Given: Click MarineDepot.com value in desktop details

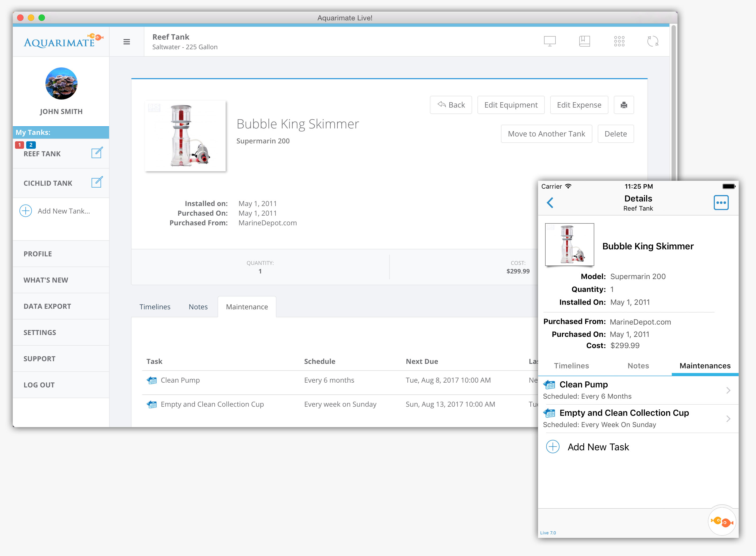Looking at the screenshot, I should pos(267,223).
